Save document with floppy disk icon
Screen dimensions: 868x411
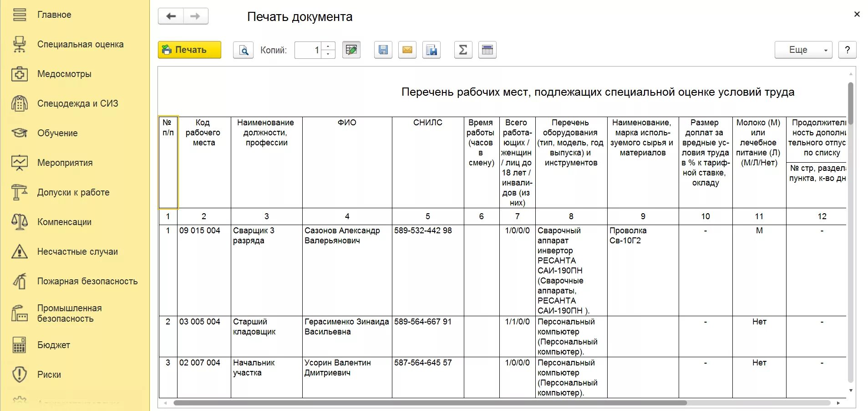383,50
